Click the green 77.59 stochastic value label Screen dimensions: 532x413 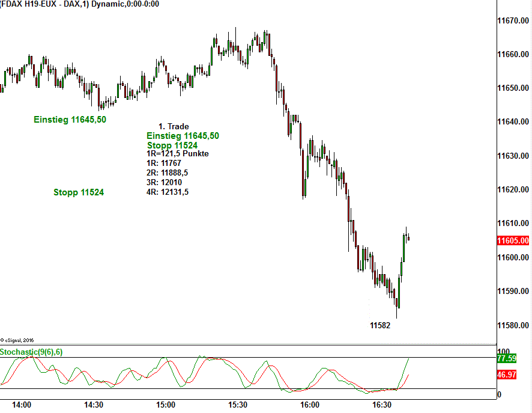(x=507, y=359)
